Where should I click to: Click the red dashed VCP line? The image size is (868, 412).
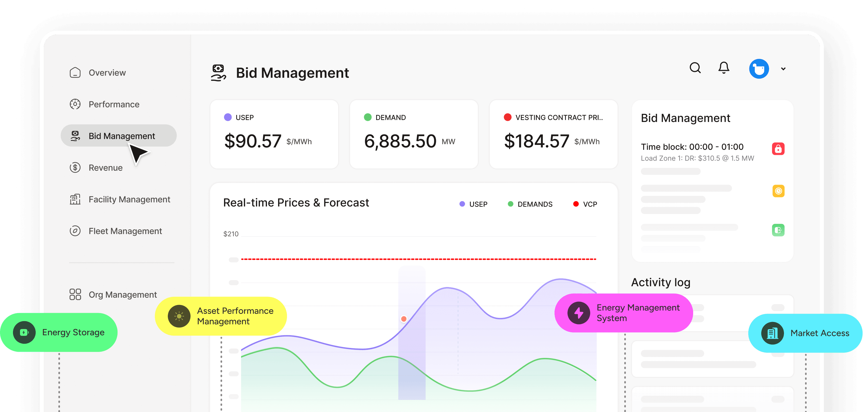(419, 259)
